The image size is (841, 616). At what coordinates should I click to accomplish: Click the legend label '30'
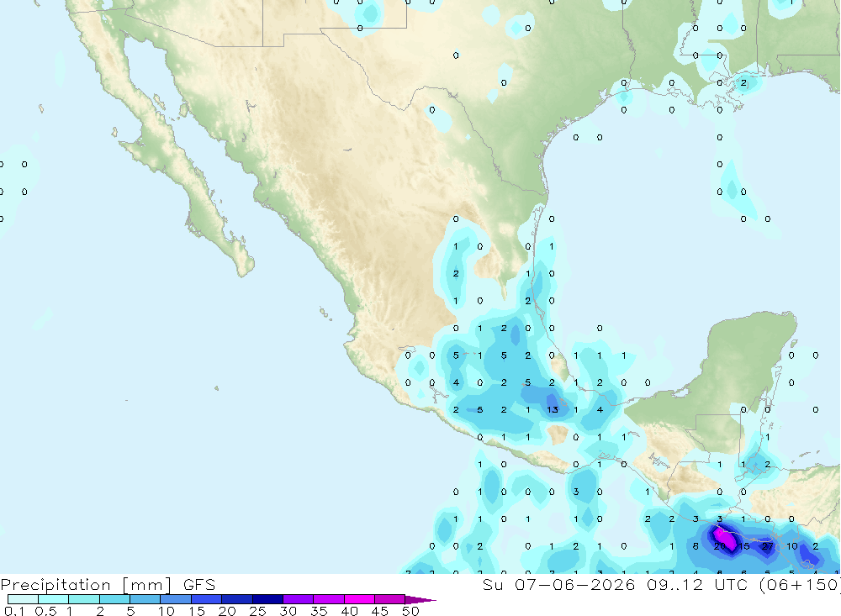coord(288,611)
